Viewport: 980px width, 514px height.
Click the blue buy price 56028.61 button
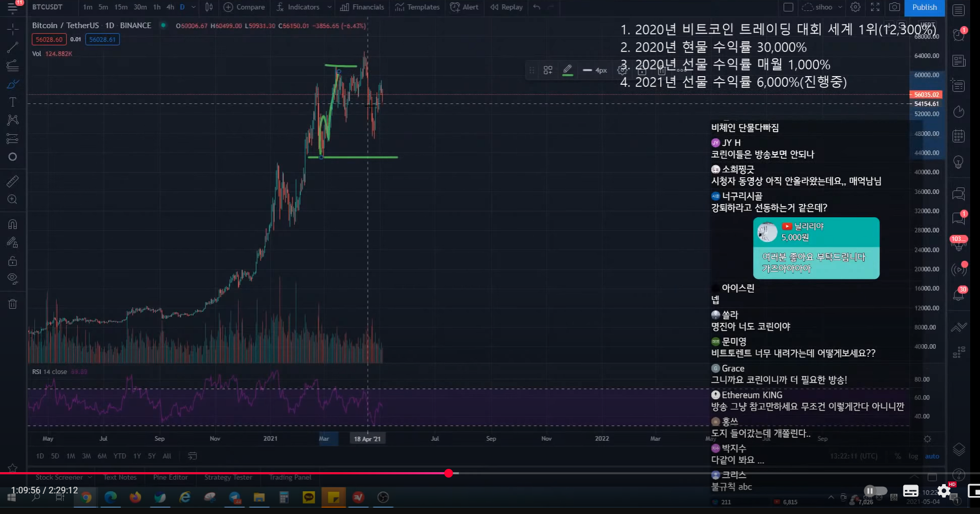click(102, 39)
